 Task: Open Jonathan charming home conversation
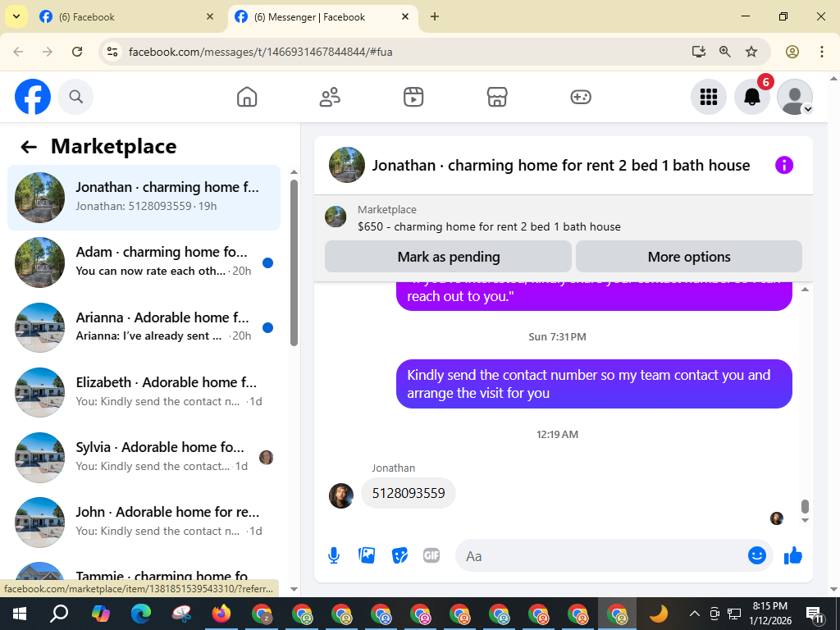[x=144, y=198]
